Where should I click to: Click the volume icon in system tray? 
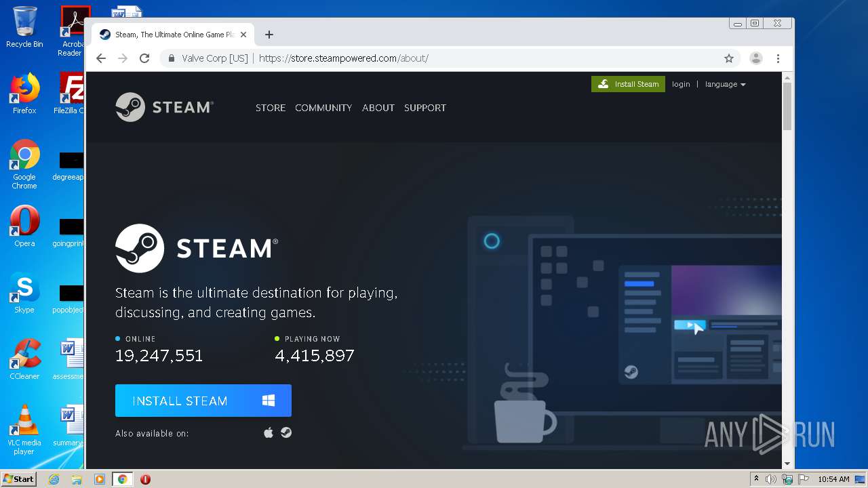pyautogui.click(x=771, y=479)
